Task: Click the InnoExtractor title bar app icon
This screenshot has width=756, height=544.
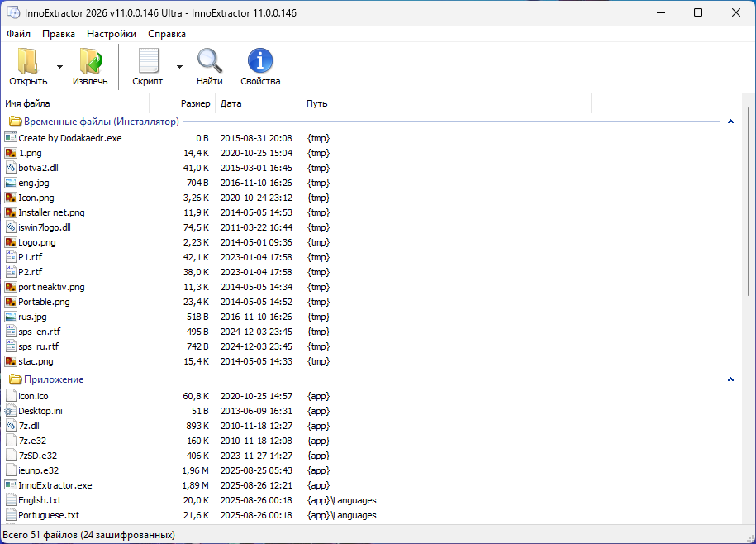Action: [x=13, y=12]
